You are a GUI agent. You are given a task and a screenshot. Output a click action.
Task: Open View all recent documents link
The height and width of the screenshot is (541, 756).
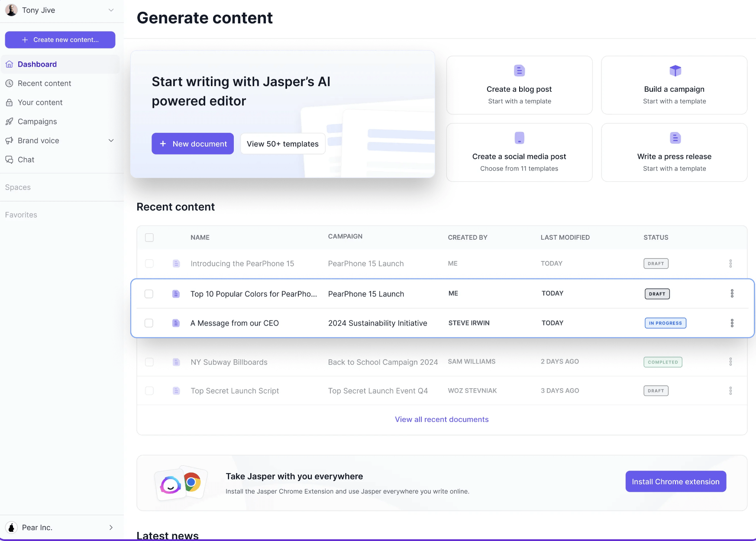[442, 419]
